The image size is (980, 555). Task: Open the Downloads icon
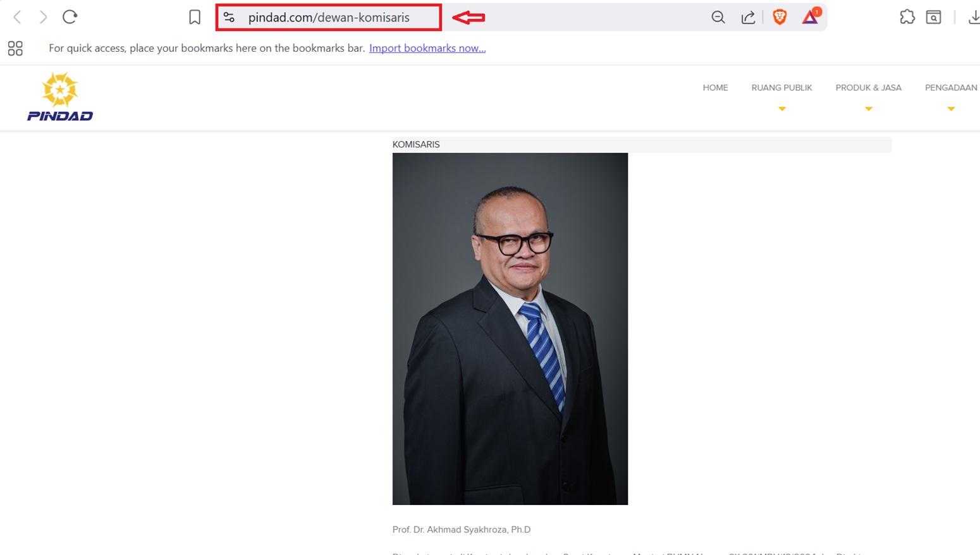[974, 18]
